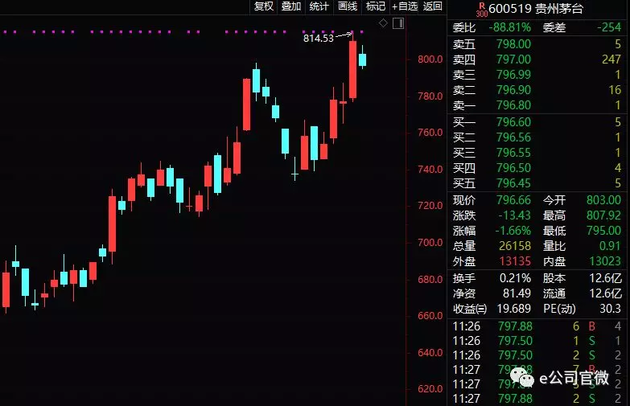This screenshot has width=630, height=406.
Task: Click the latest cyan candlestick near 800
Action: point(362,59)
